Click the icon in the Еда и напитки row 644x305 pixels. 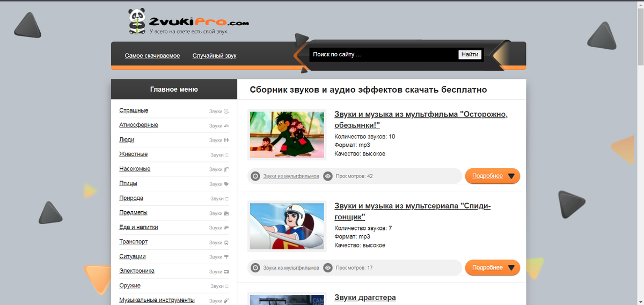coord(226,228)
